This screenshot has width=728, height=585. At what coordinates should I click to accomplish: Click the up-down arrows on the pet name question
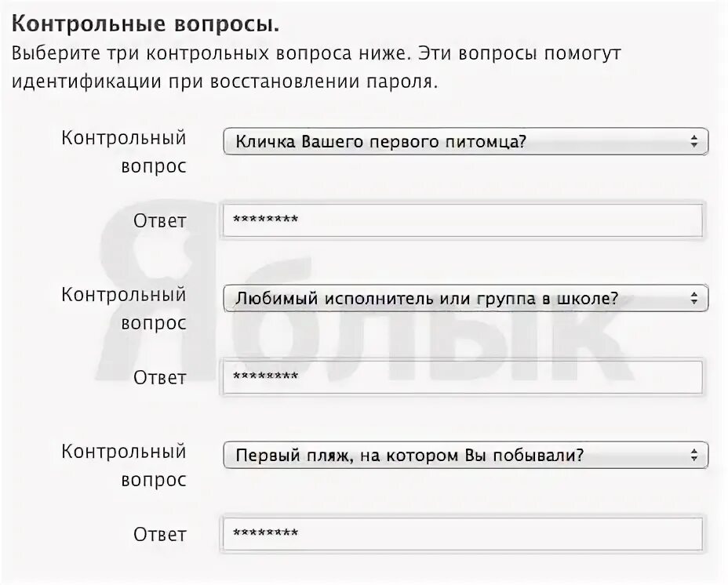click(x=694, y=142)
